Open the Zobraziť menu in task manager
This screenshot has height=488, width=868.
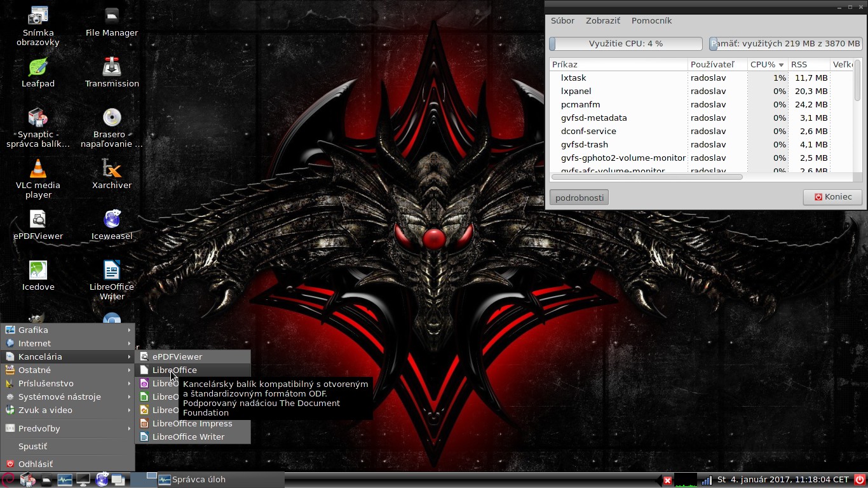tap(603, 20)
